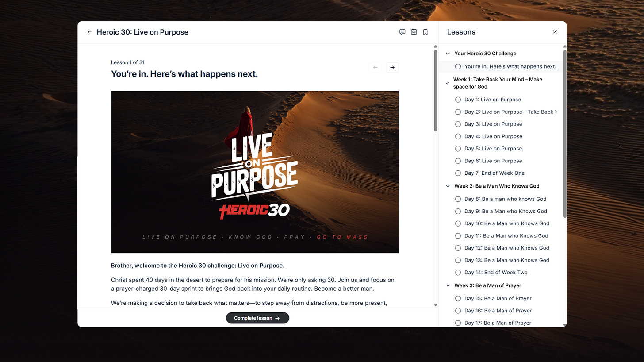Screen dimensions: 644x362
Task: Click the Heroic 30: Live on Purpose title
Action: tap(142, 32)
